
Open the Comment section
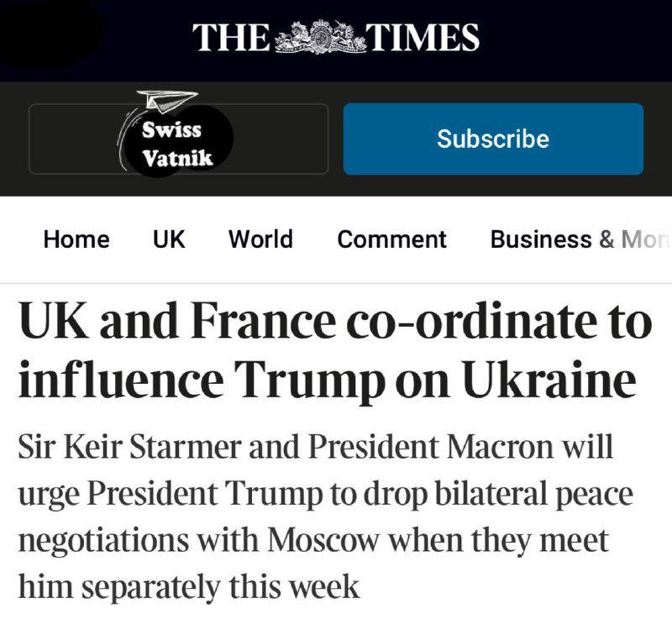pyautogui.click(x=391, y=239)
